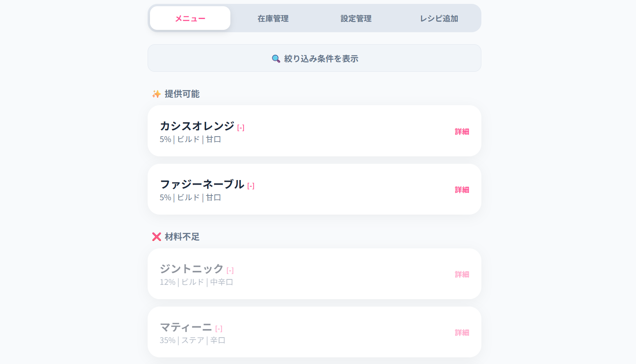Collapse the ジントニック entry with [-]

(230, 270)
